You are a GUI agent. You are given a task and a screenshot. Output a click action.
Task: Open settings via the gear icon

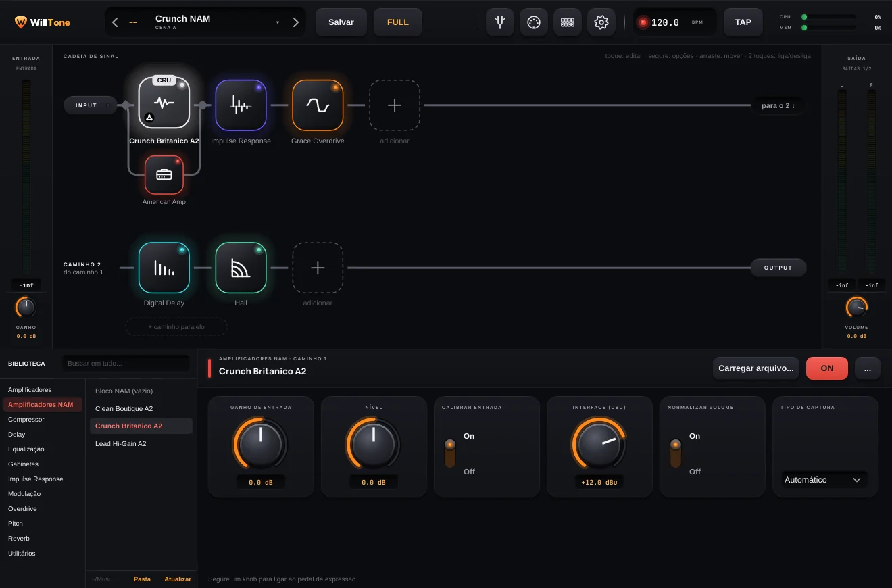click(601, 22)
